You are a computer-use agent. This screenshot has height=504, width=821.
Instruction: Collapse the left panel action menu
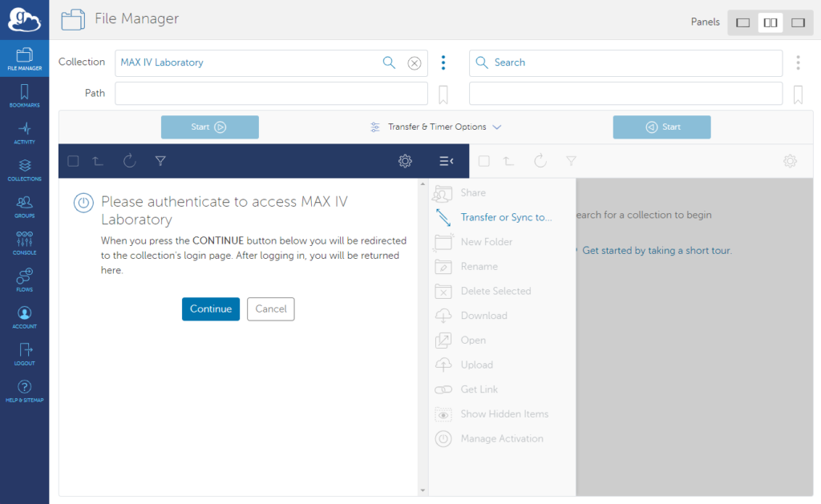point(446,161)
